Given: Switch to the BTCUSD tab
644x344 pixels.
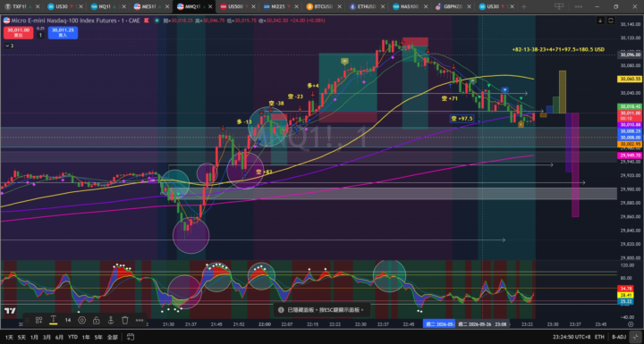Looking at the screenshot, I should 321,6.
